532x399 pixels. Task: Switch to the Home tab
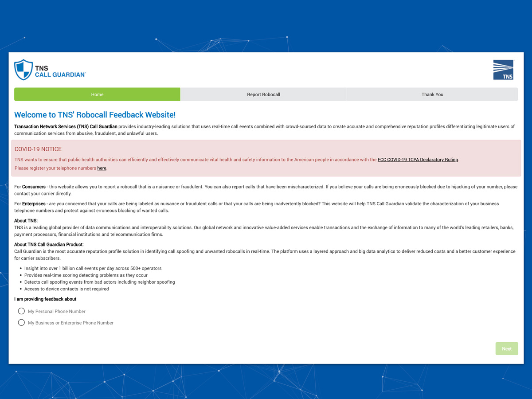97,94
